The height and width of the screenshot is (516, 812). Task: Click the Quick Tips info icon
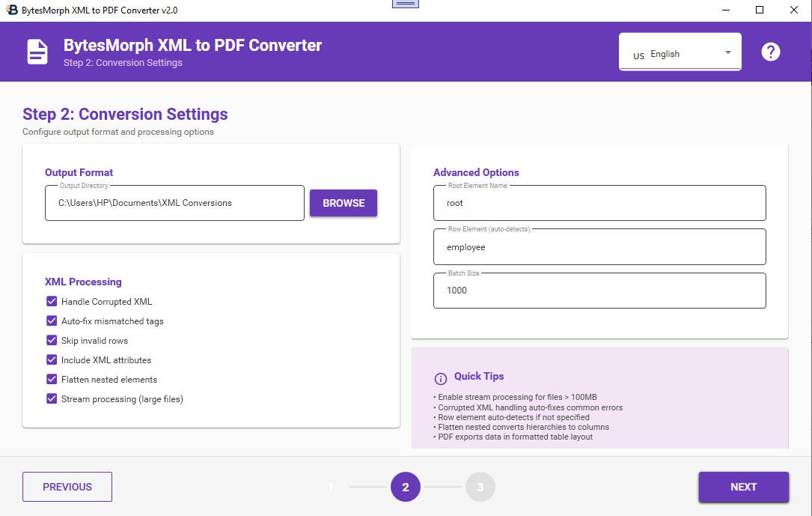[x=440, y=379]
